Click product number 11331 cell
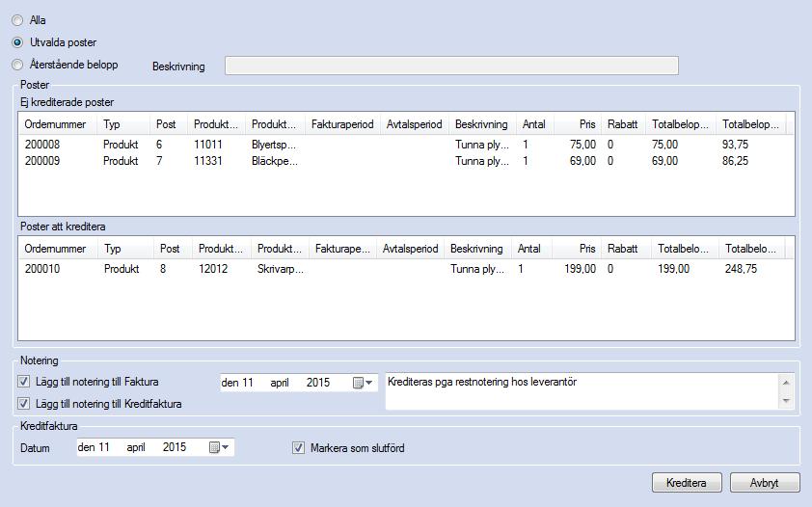 coord(208,161)
